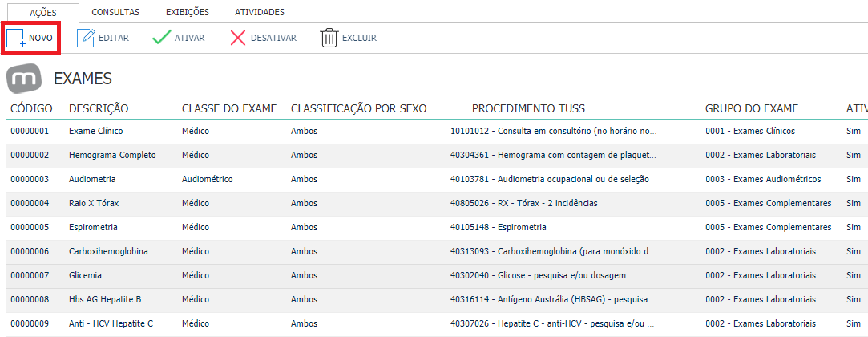This screenshot has height=337, width=868.
Task: Click TUSS 40302040 Glicose cell
Action: pos(538,275)
